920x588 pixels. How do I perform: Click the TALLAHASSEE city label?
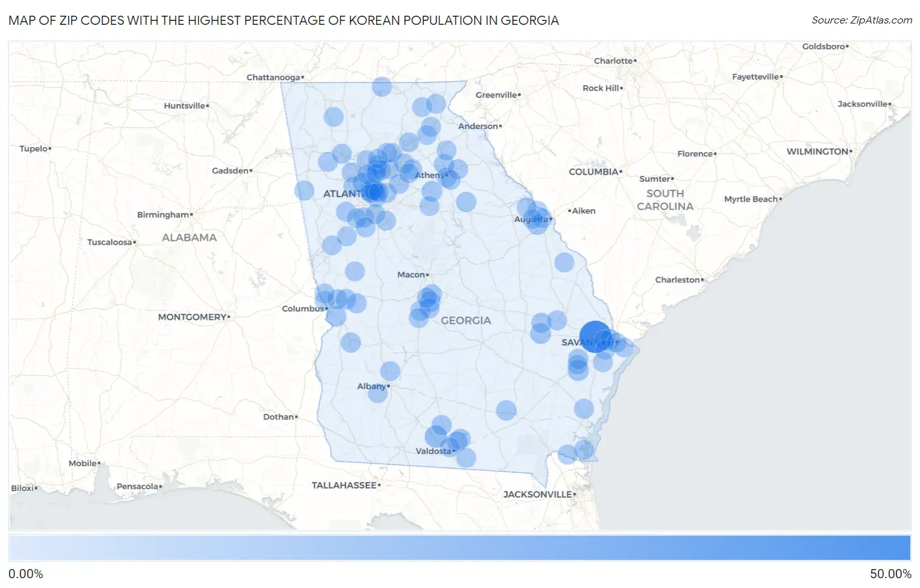click(x=344, y=485)
